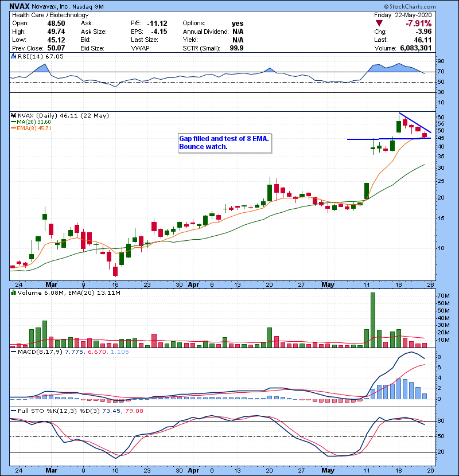Screen dimensions: 459x476
Task: Click the green MA(20) legend line marker
Action: [13, 122]
